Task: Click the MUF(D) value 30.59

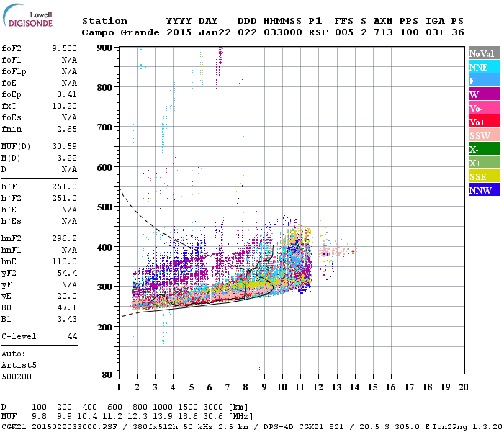Action: pyautogui.click(x=64, y=147)
